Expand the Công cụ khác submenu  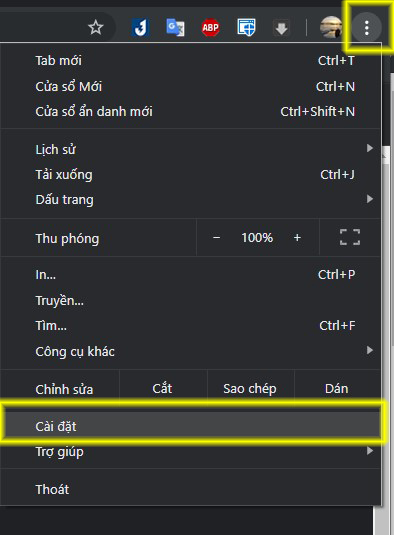pyautogui.click(x=190, y=351)
